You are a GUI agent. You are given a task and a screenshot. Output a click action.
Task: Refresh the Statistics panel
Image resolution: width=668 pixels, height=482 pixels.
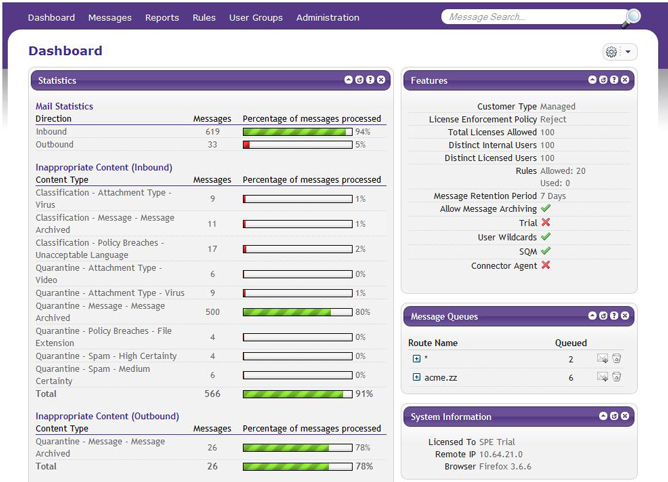tap(359, 80)
